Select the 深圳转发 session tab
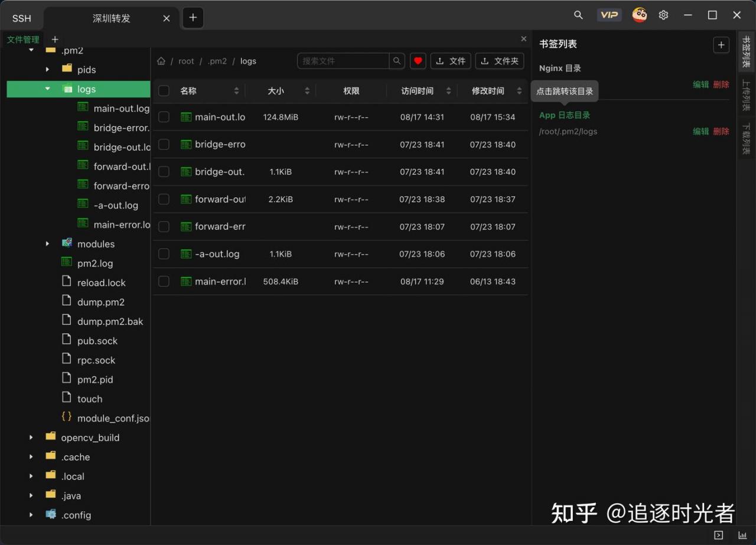Viewport: 756px width, 545px height. click(x=111, y=18)
